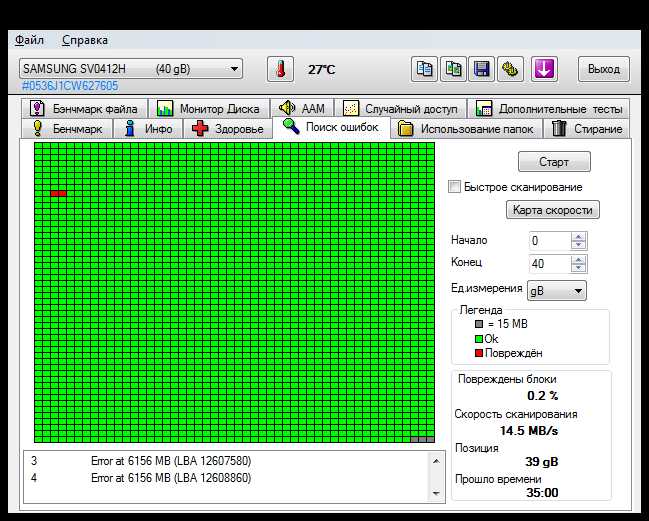Click the thermometer temperature icon
Screen dimensions: 649x521
[x=281, y=69]
